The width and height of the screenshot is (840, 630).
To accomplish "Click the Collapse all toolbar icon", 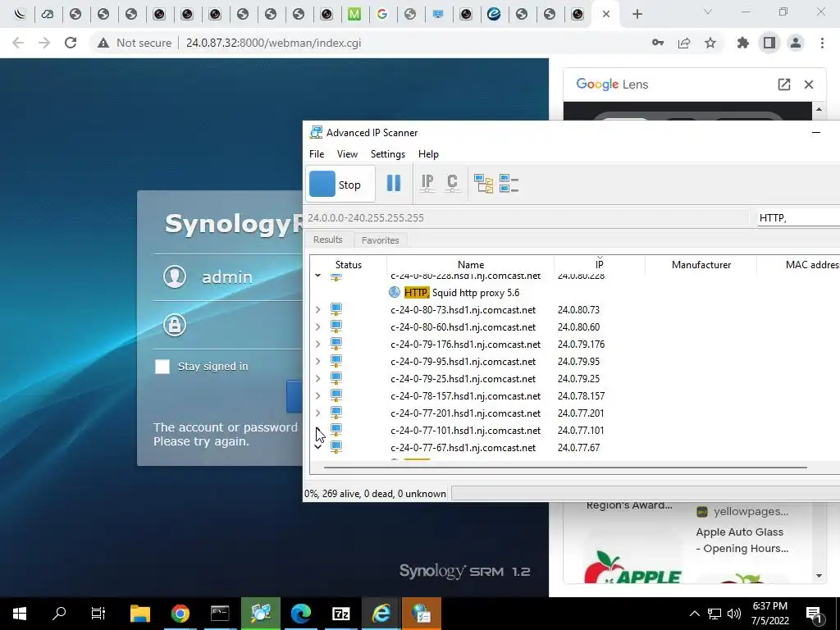I will coord(509,183).
